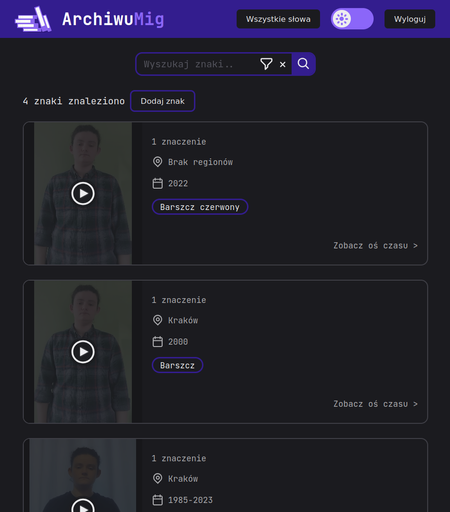Open Zobacz oś czasu for the Barszcz card
Viewport: 450px width, 512px height.
click(375, 404)
